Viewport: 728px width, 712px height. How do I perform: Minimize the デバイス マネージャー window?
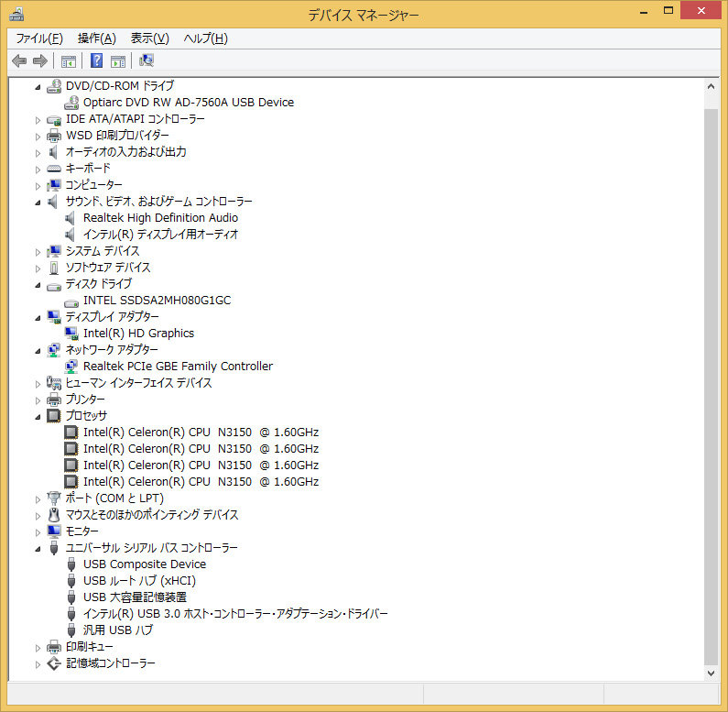644,12
